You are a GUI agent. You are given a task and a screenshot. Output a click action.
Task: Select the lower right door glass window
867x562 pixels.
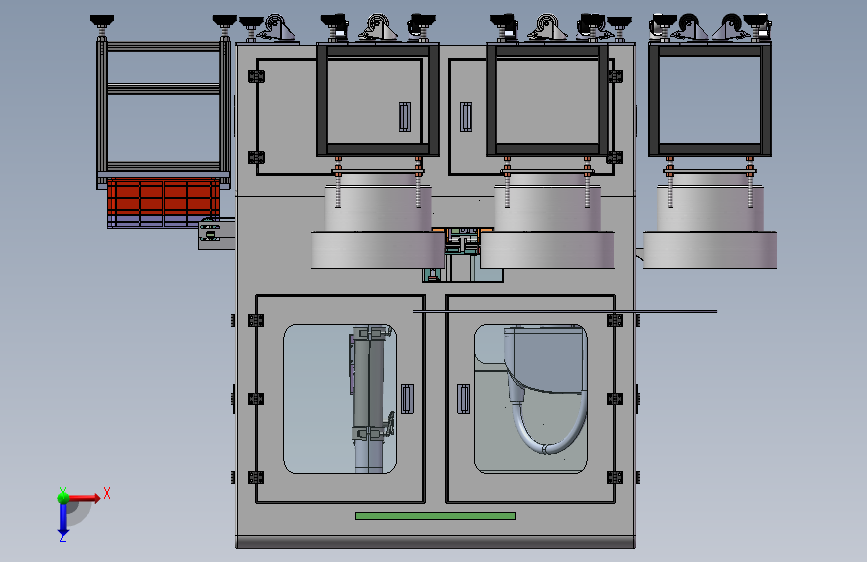(530, 399)
